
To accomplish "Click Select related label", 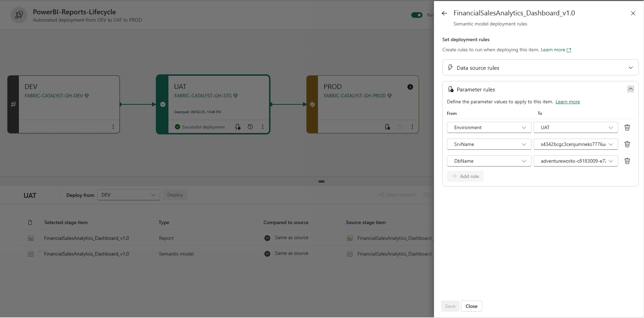I will coord(400,195).
